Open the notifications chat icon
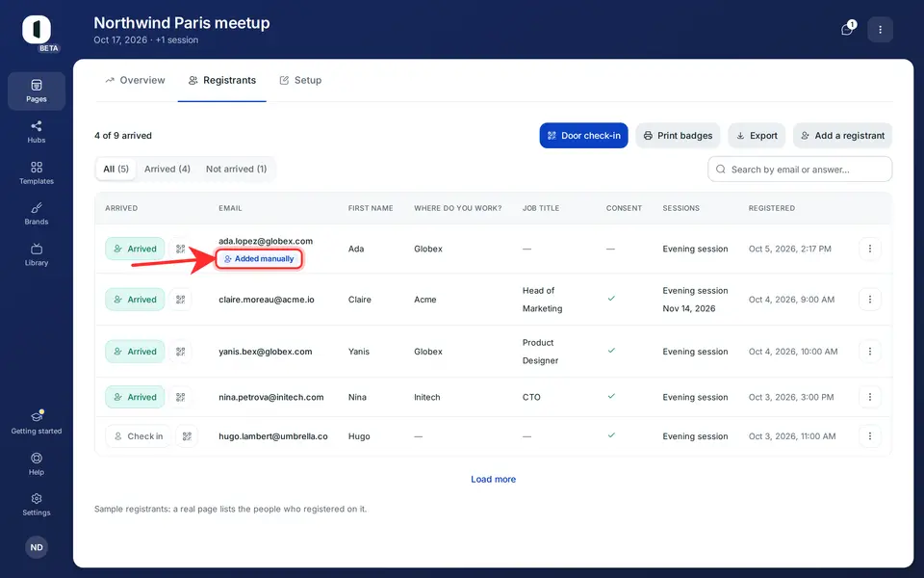 click(x=847, y=29)
